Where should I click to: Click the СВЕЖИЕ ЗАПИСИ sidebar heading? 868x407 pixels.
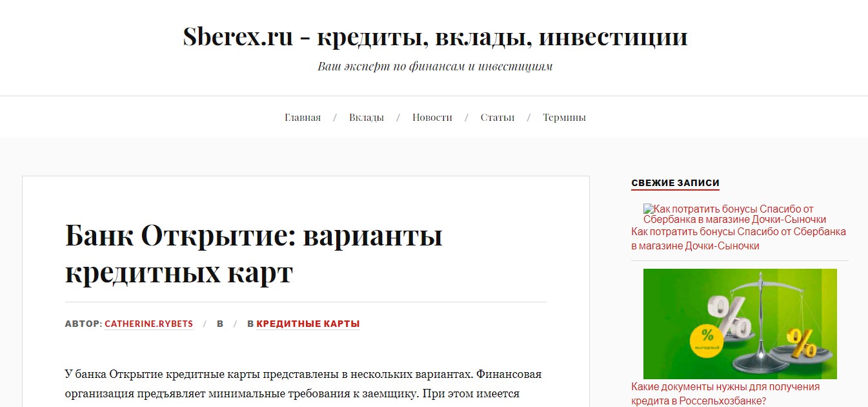[x=675, y=183]
